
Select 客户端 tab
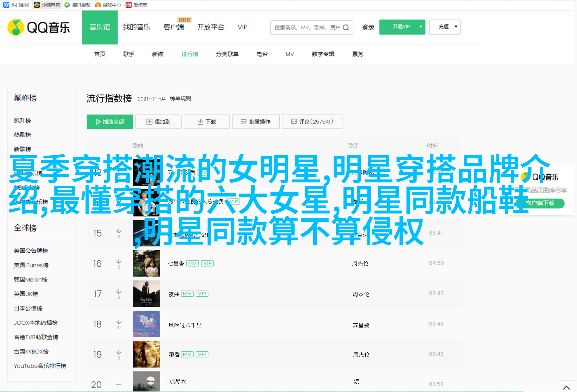click(174, 27)
